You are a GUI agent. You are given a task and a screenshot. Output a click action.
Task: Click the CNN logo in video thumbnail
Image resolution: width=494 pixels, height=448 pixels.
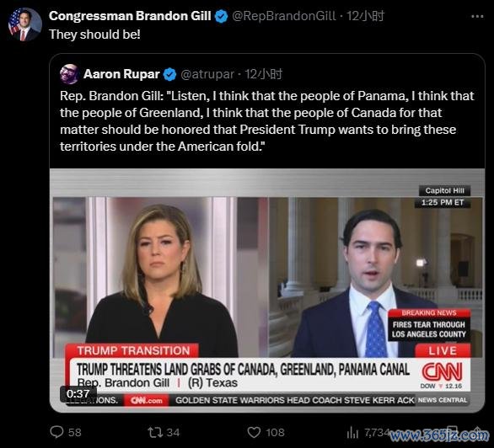point(442,371)
